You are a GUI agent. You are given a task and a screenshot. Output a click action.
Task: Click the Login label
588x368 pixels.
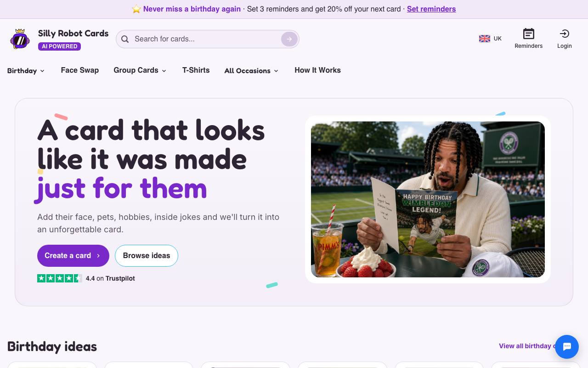(x=565, y=46)
